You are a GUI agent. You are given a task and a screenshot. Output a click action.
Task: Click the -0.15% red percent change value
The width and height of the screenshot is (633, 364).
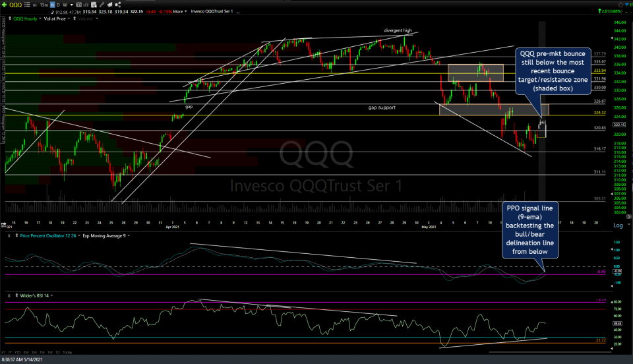(x=165, y=12)
